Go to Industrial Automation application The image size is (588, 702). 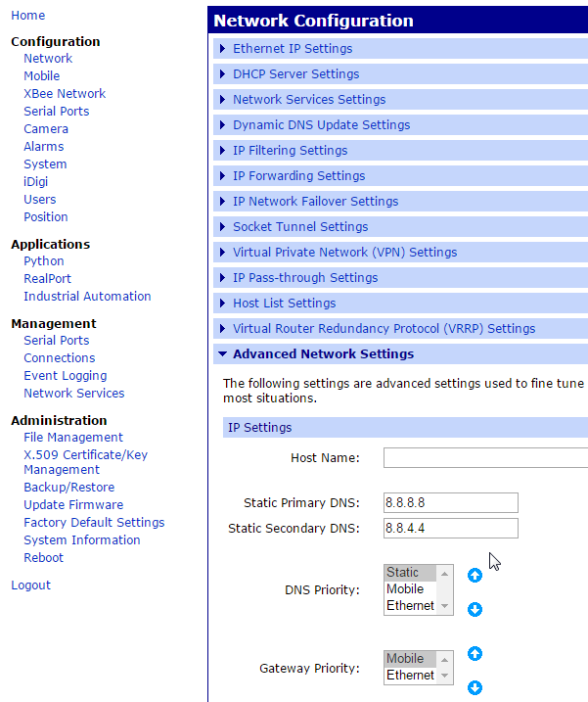click(87, 297)
